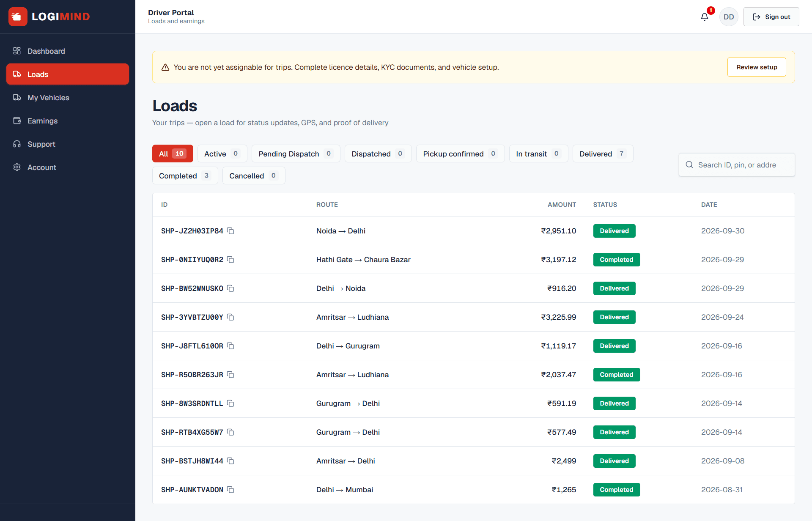Click the AMOUNT column header
Viewport: 812px width, 521px height.
(562, 205)
